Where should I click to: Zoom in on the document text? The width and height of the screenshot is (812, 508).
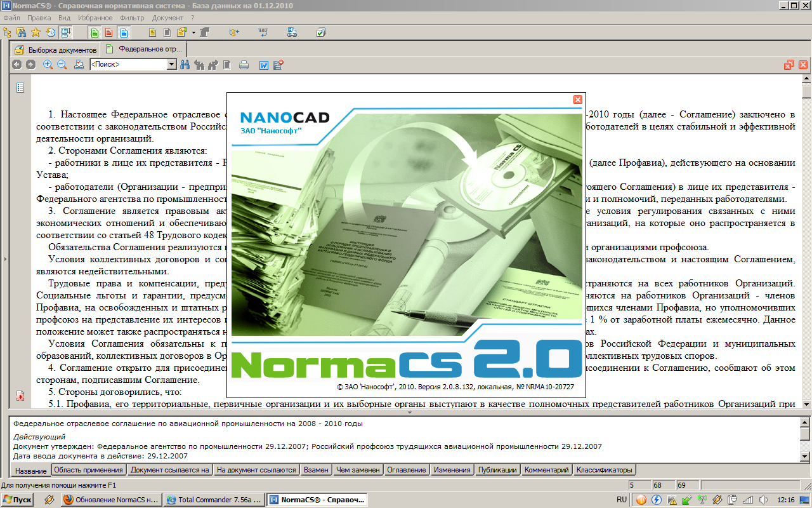pos(48,64)
